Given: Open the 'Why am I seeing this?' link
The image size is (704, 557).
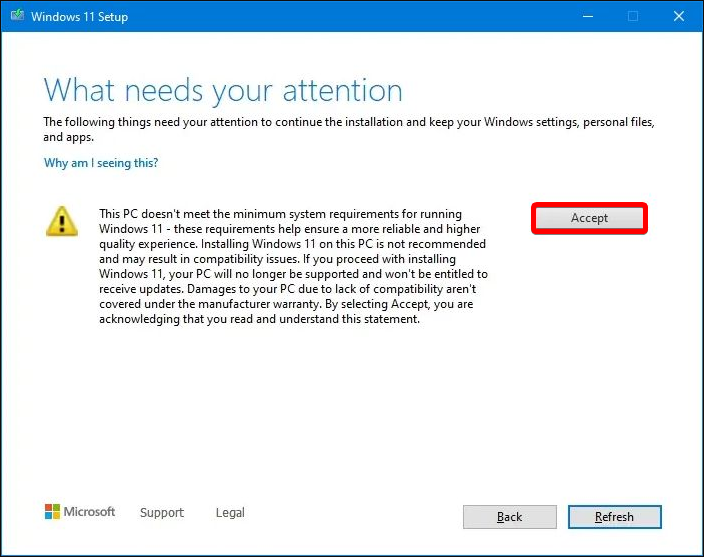Looking at the screenshot, I should tap(101, 162).
